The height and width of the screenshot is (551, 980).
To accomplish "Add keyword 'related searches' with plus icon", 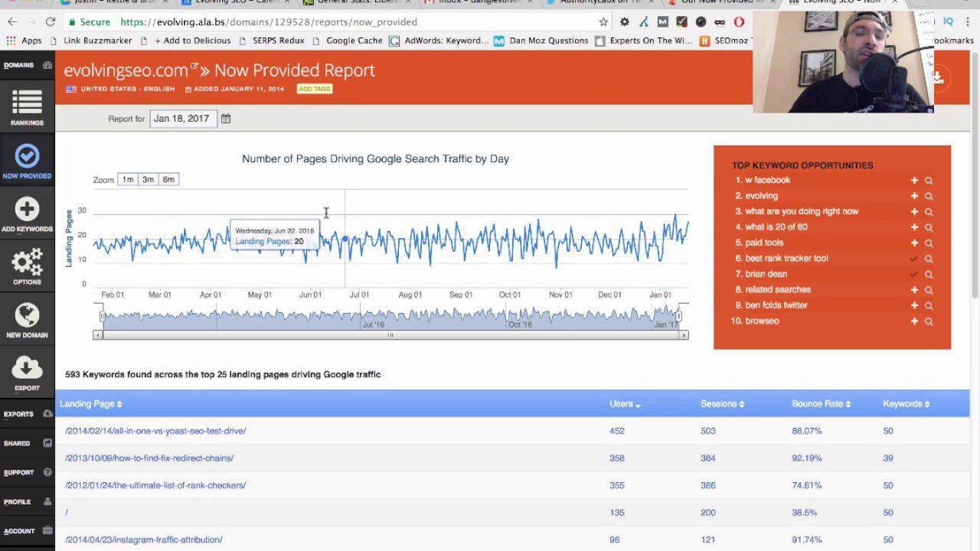I will (x=914, y=290).
